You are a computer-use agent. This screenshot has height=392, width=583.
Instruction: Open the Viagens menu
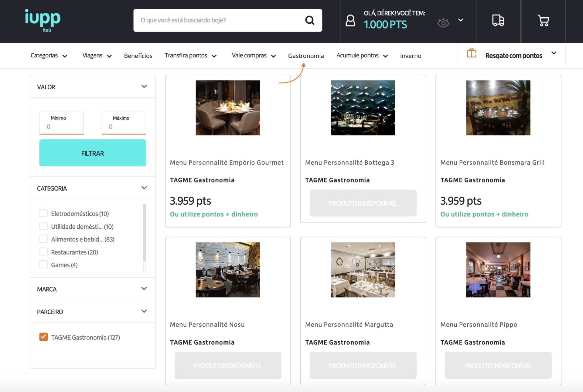click(97, 56)
